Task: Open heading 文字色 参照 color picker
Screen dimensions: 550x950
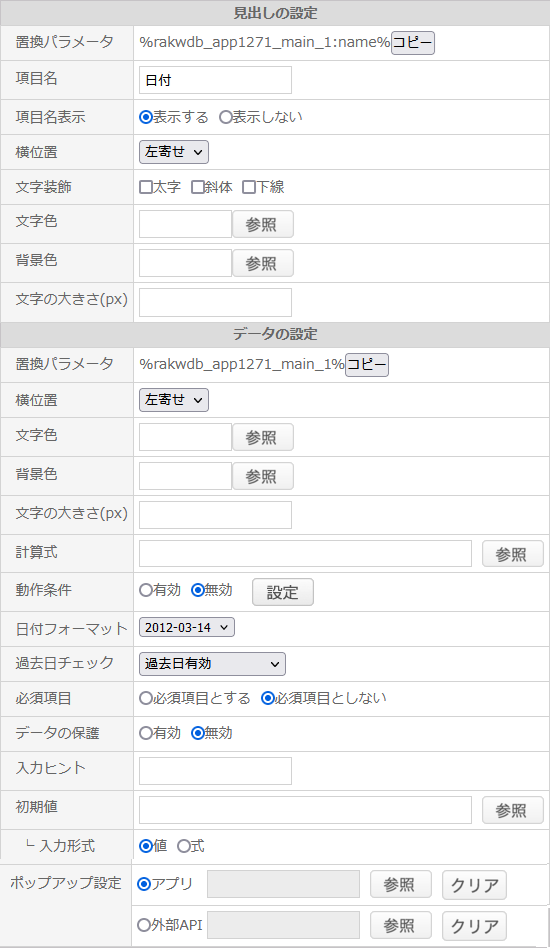Action: [263, 225]
